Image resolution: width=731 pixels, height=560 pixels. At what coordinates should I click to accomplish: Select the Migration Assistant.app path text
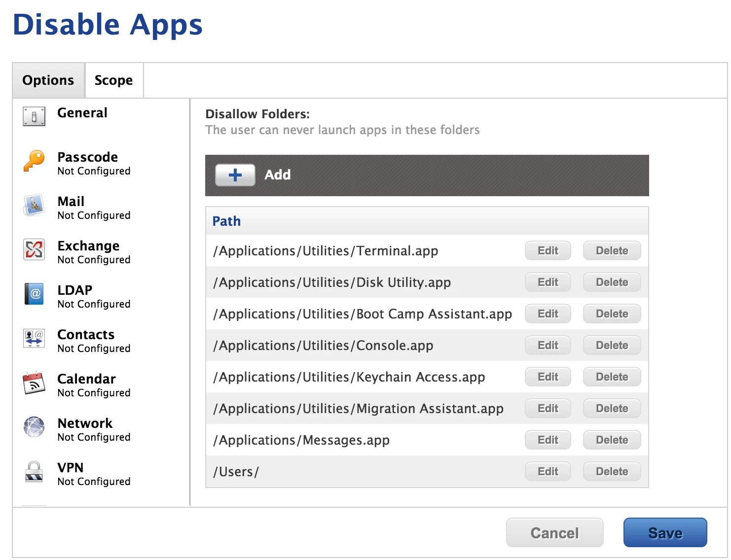click(359, 409)
